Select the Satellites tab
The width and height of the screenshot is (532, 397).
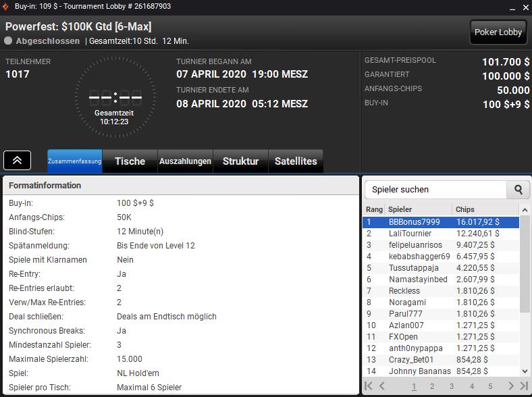296,161
